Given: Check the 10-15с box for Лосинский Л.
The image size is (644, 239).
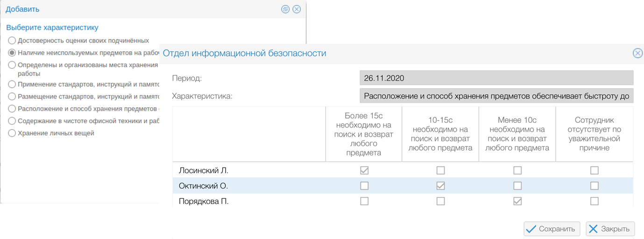Looking at the screenshot, I should tap(440, 170).
